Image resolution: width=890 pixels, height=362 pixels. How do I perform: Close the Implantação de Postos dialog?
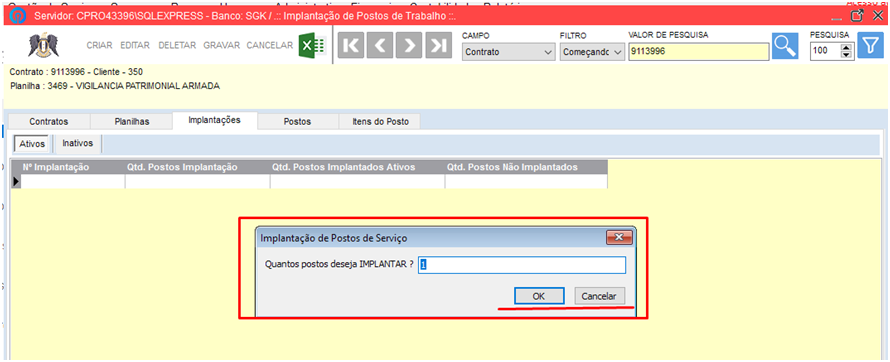(619, 237)
